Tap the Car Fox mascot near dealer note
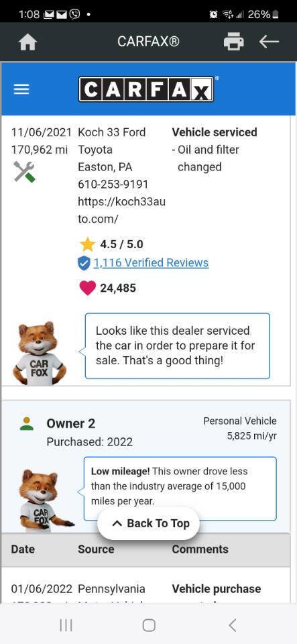 [40, 354]
